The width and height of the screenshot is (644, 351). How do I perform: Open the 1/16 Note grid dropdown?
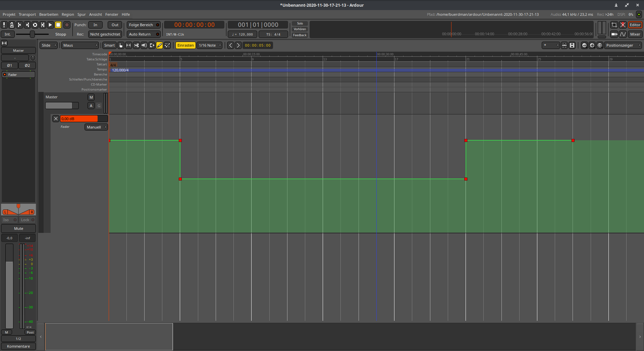210,45
